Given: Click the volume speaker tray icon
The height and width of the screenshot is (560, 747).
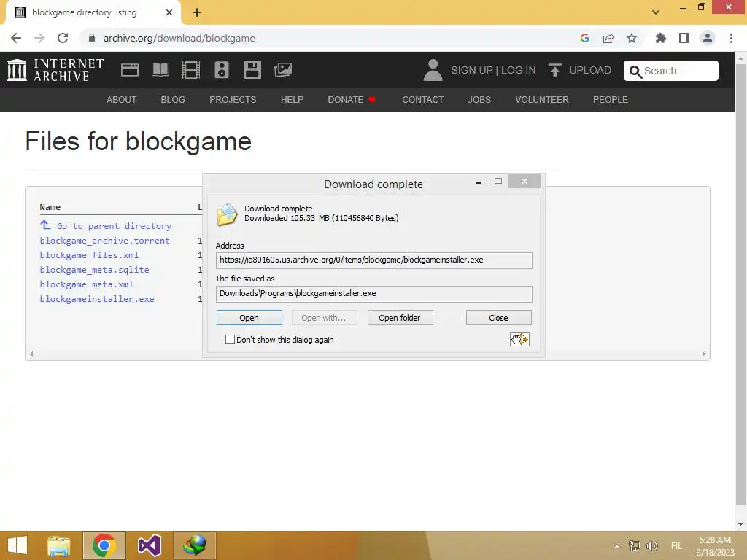Looking at the screenshot, I should 651,545.
